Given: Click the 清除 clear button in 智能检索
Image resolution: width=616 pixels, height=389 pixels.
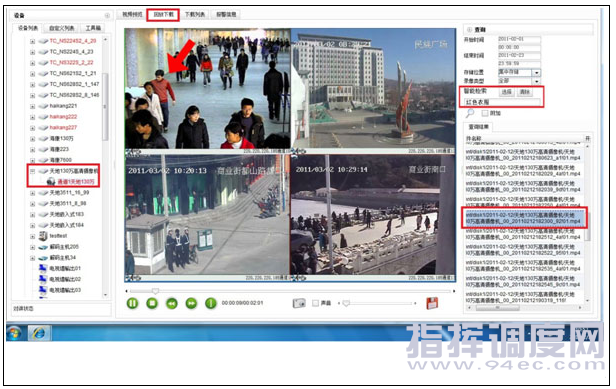Looking at the screenshot, I should tap(525, 92).
